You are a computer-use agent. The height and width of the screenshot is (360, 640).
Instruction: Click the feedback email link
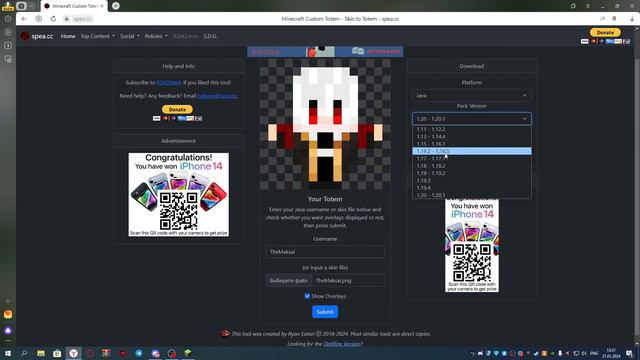(217, 96)
